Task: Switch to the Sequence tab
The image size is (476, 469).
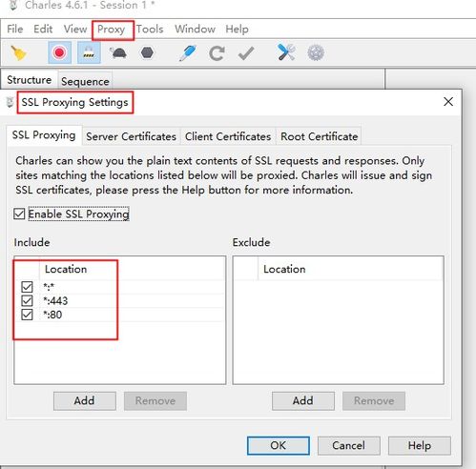Action: coord(85,81)
